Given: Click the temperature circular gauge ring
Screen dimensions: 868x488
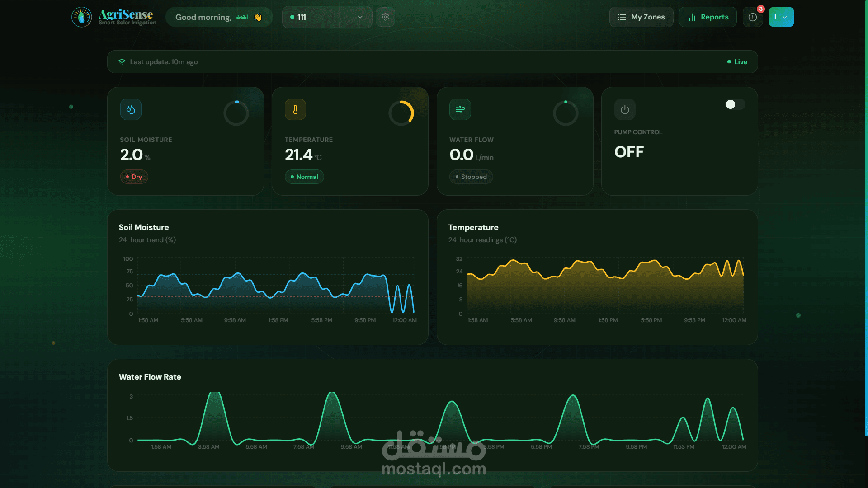Looking at the screenshot, I should pyautogui.click(x=401, y=113).
